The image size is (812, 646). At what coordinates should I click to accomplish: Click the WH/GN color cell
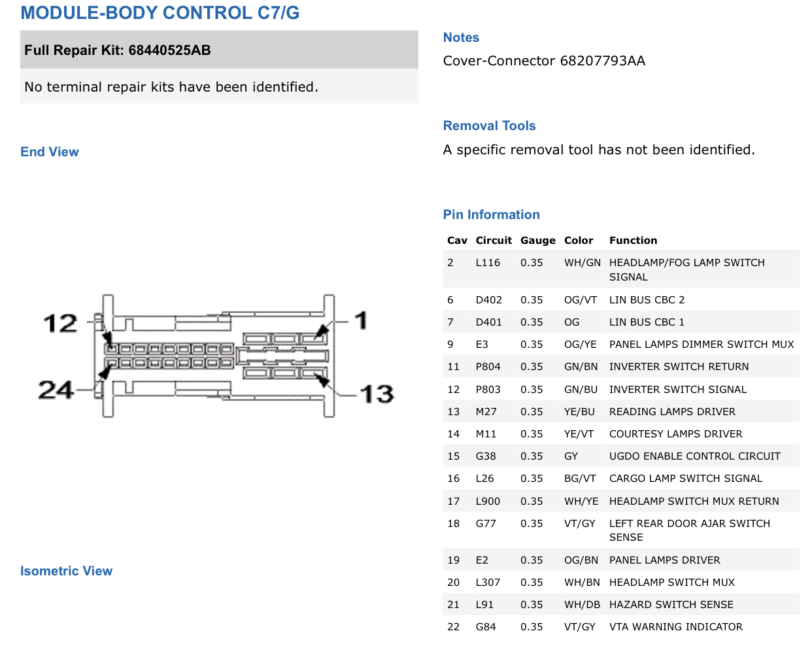(583, 263)
